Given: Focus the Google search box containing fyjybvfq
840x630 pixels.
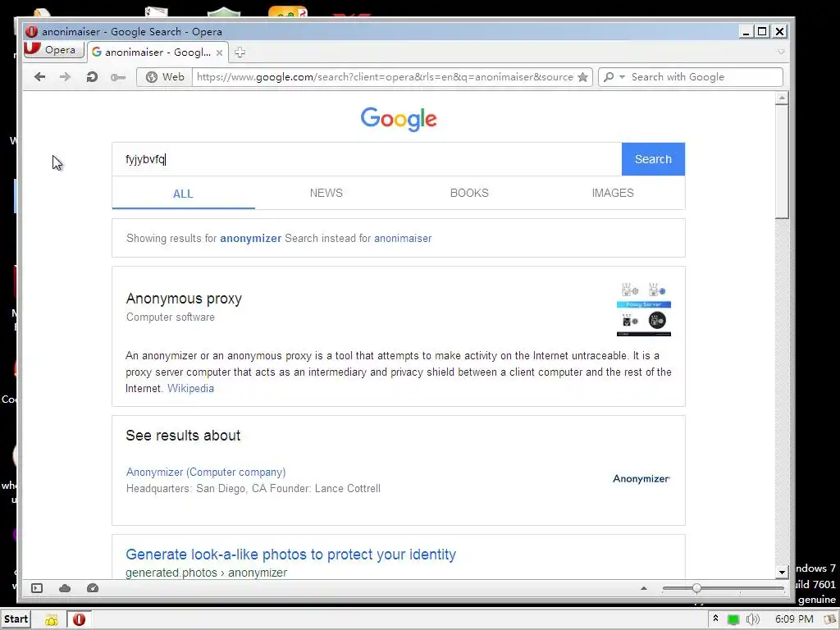Looking at the screenshot, I should 367,159.
